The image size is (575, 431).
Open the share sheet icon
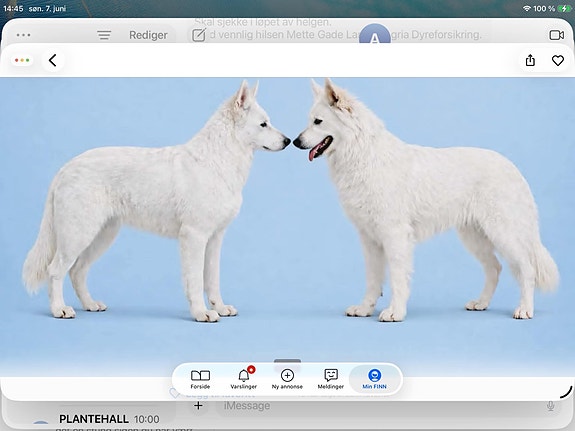(530, 61)
